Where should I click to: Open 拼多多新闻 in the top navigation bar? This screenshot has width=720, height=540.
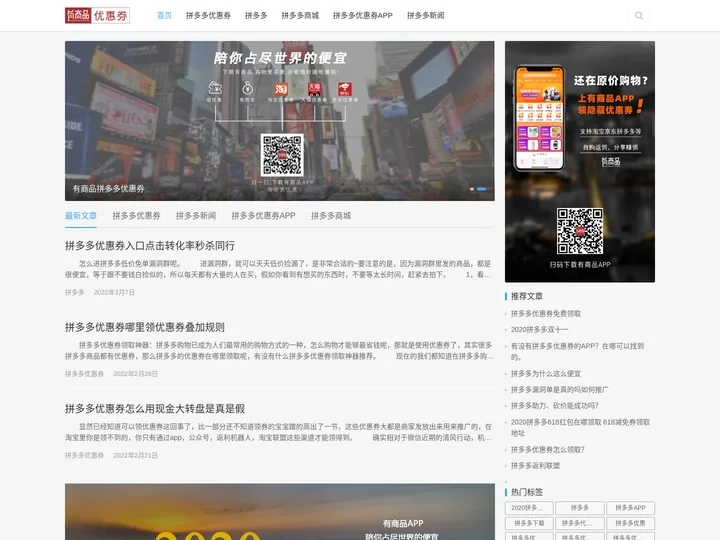[x=426, y=16]
